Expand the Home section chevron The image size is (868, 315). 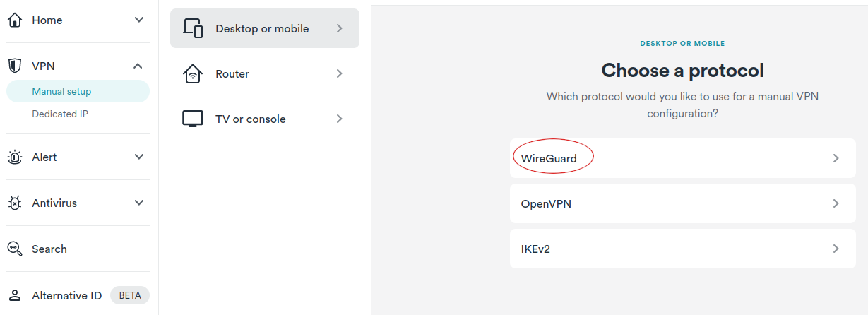point(138,20)
